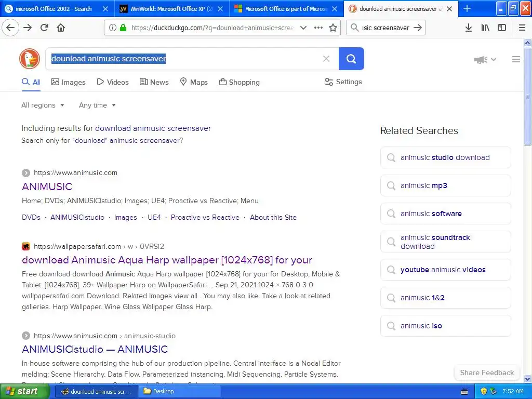Open the All regions dropdown
The height and width of the screenshot is (399, 532).
(43, 105)
